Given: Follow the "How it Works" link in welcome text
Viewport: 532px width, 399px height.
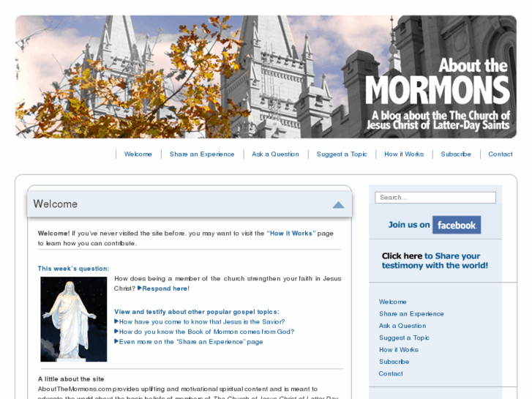Looking at the screenshot, I should pos(291,234).
